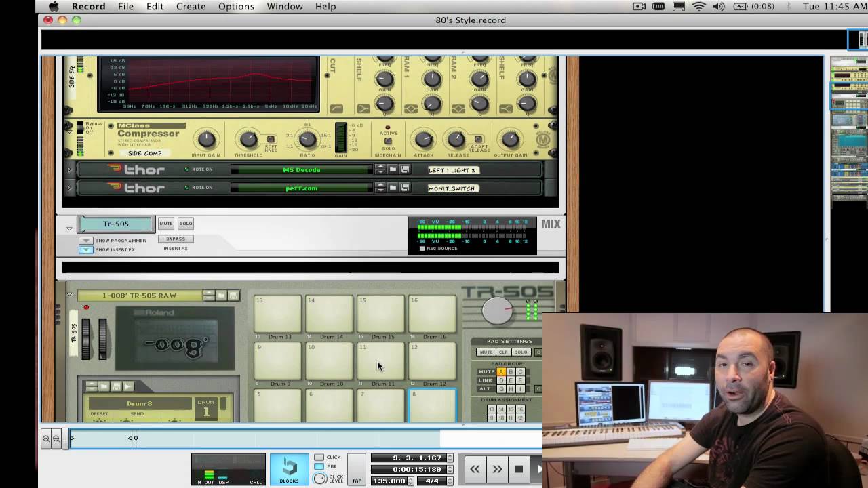Open the Window menu
This screenshot has width=868, height=488.
coord(285,7)
